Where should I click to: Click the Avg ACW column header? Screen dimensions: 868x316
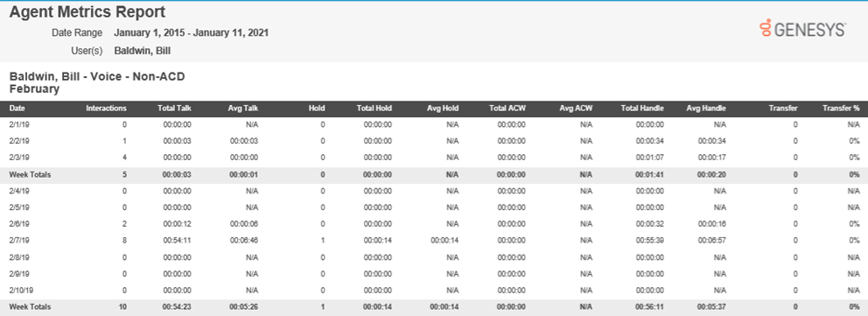[x=576, y=109]
